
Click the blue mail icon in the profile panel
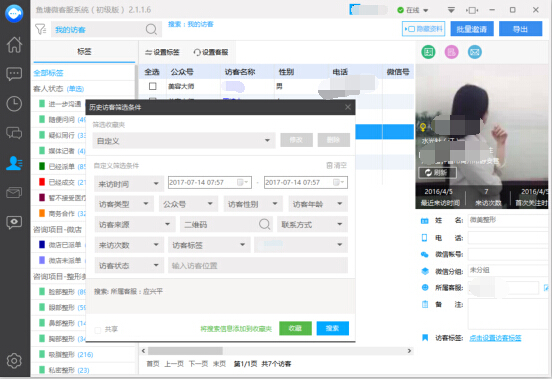click(475, 52)
